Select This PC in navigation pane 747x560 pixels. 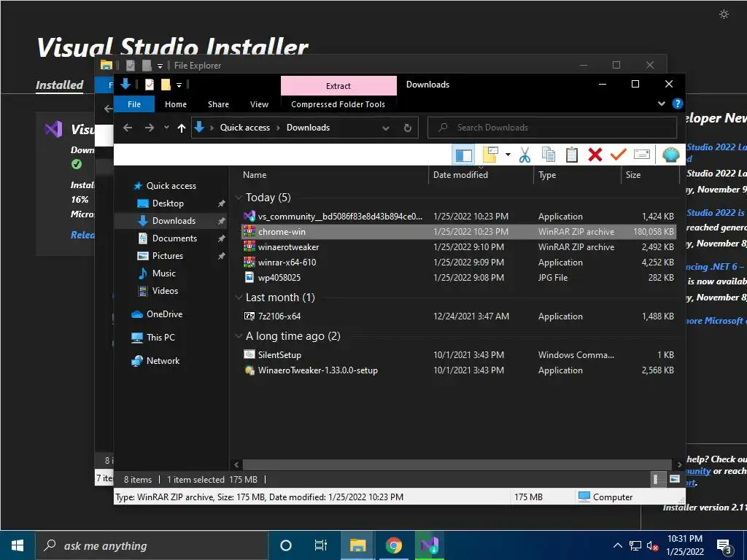pos(160,338)
